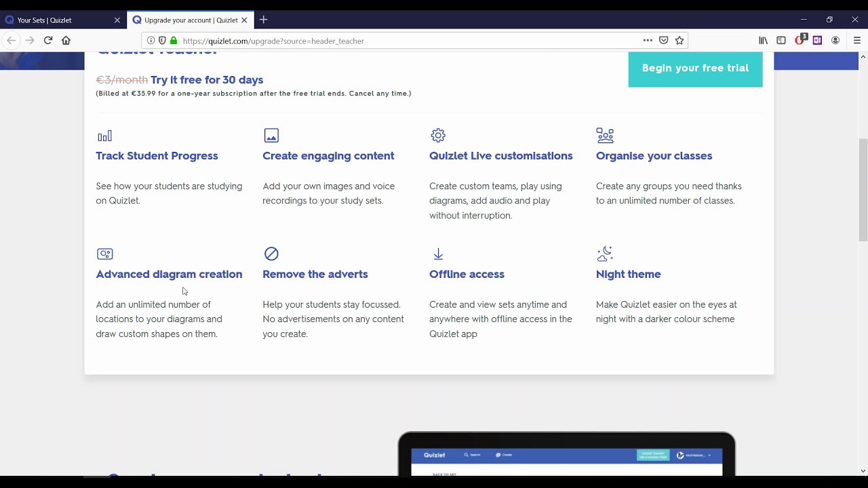Click 'Create custom teams, play using' description
This screenshot has width=868, height=488.
click(x=496, y=201)
